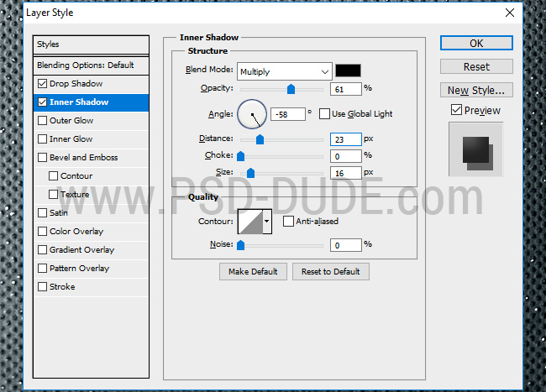Select the Outer Glow style row

click(92, 121)
